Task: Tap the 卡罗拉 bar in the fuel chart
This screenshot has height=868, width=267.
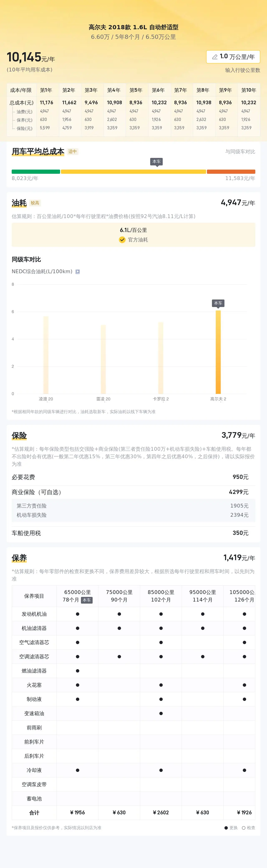Action: [x=161, y=358]
